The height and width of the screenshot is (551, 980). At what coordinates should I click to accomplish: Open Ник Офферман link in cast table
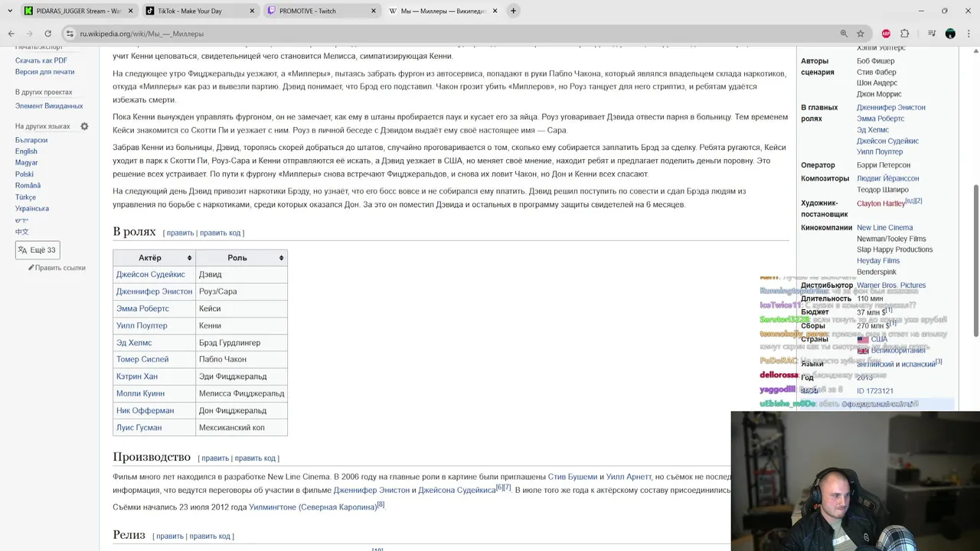(x=145, y=411)
